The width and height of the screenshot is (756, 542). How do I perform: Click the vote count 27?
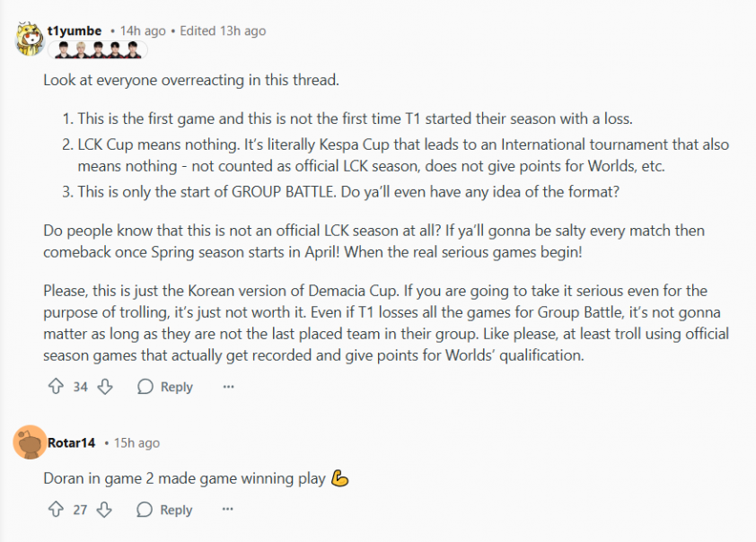[x=80, y=510]
